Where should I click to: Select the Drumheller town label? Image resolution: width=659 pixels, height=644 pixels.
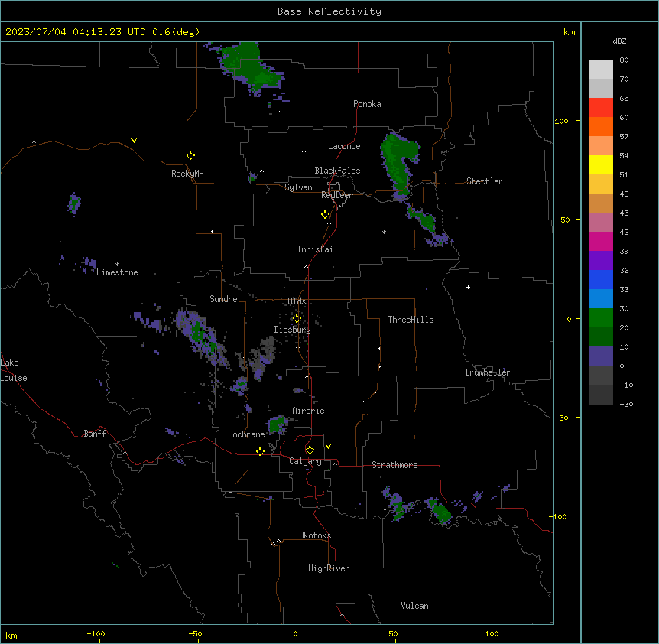coord(488,372)
